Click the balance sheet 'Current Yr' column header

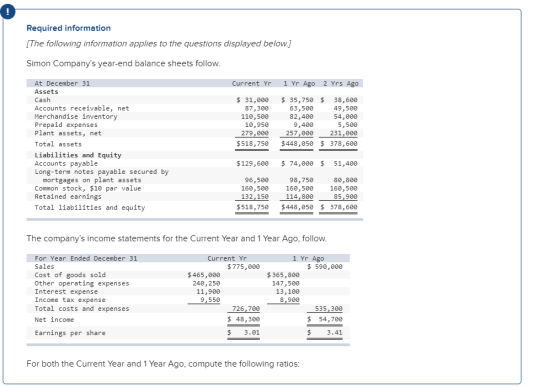(251, 84)
